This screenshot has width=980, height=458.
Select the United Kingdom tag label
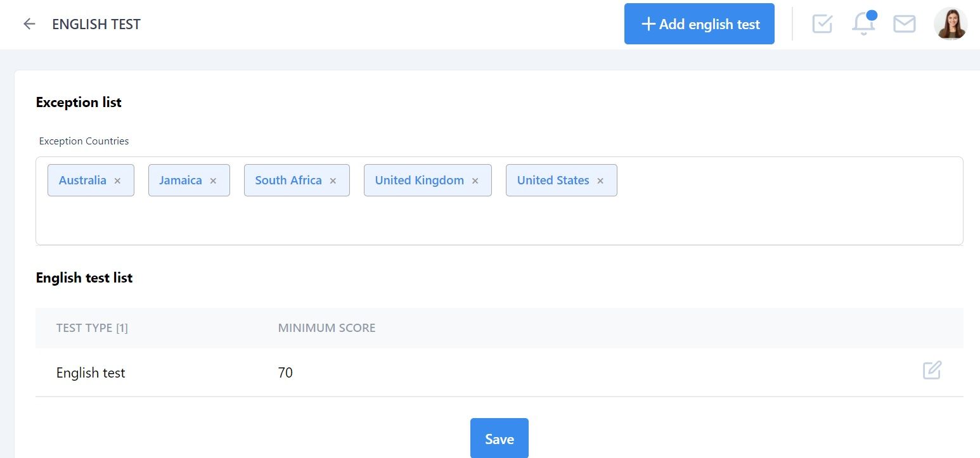coord(420,180)
